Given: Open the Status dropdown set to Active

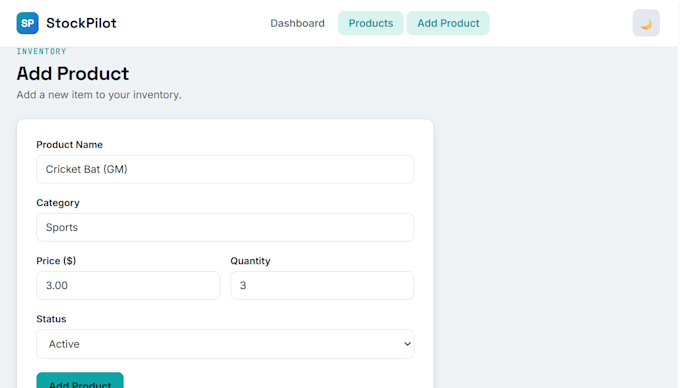Looking at the screenshot, I should pyautogui.click(x=225, y=344).
